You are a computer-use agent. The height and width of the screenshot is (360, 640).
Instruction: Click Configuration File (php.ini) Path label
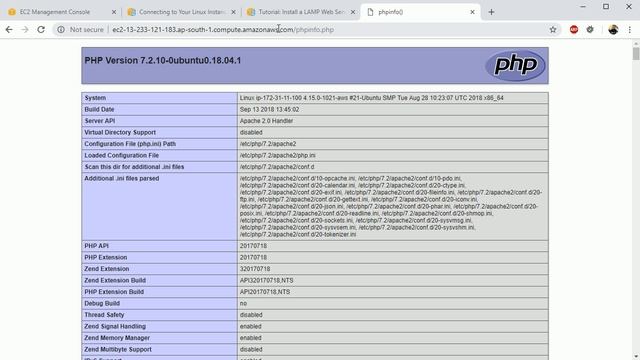click(x=130, y=144)
